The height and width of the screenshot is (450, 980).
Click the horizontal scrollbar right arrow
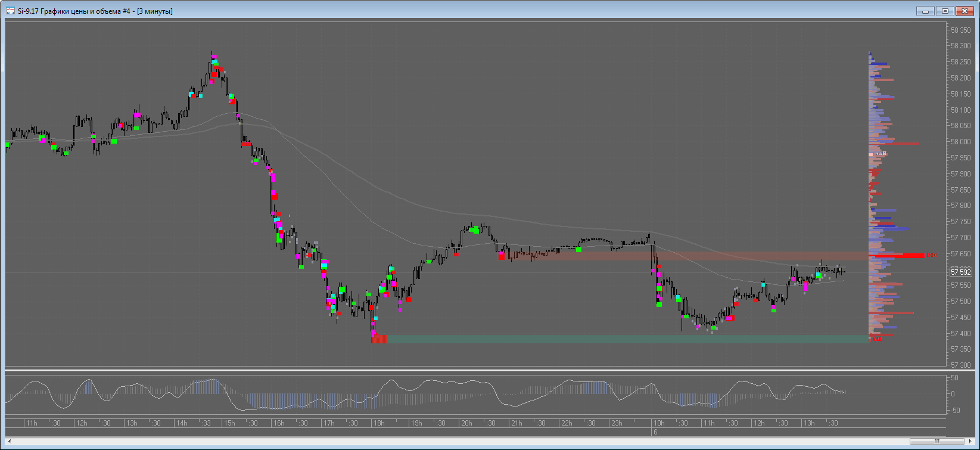[x=971, y=441]
